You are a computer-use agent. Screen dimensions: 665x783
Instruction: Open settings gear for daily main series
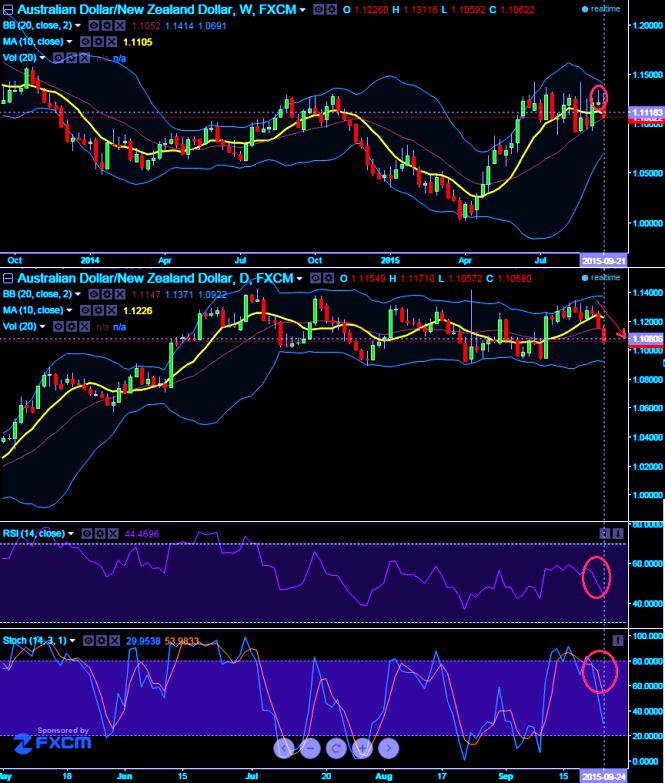click(x=328, y=278)
